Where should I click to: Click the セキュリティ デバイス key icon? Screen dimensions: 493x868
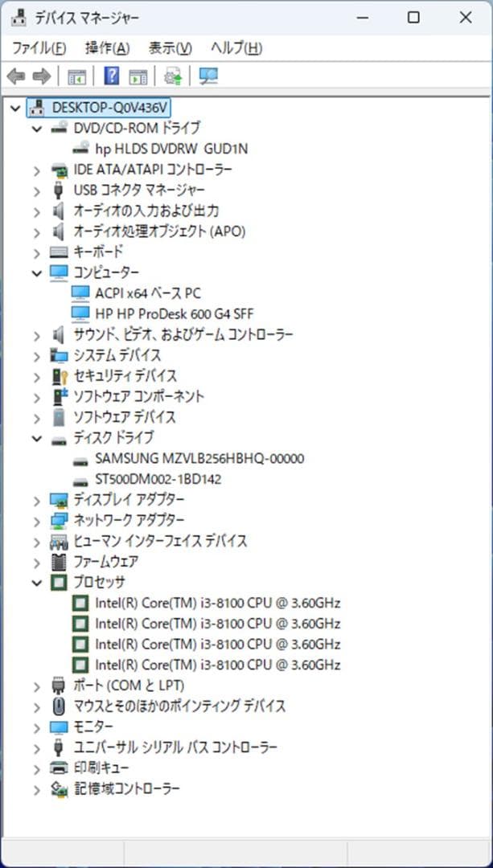[60, 376]
